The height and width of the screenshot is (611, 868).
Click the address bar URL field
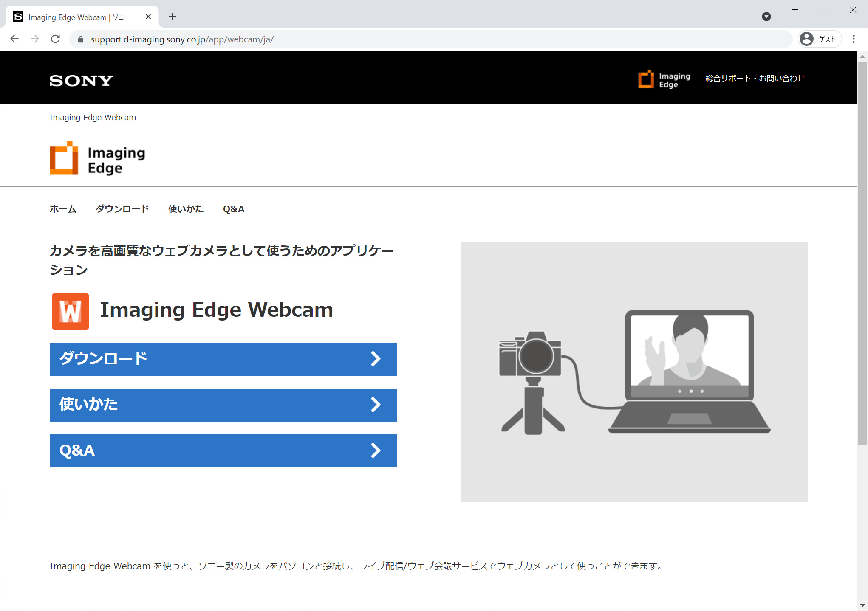431,39
